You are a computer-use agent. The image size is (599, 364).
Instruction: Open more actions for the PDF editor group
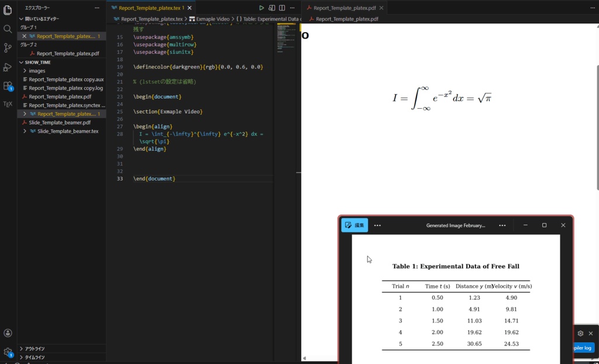593,8
